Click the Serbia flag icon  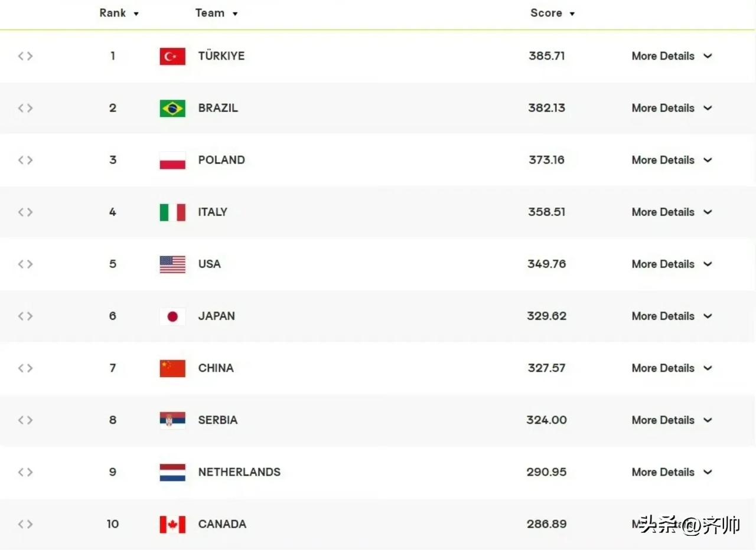point(172,420)
